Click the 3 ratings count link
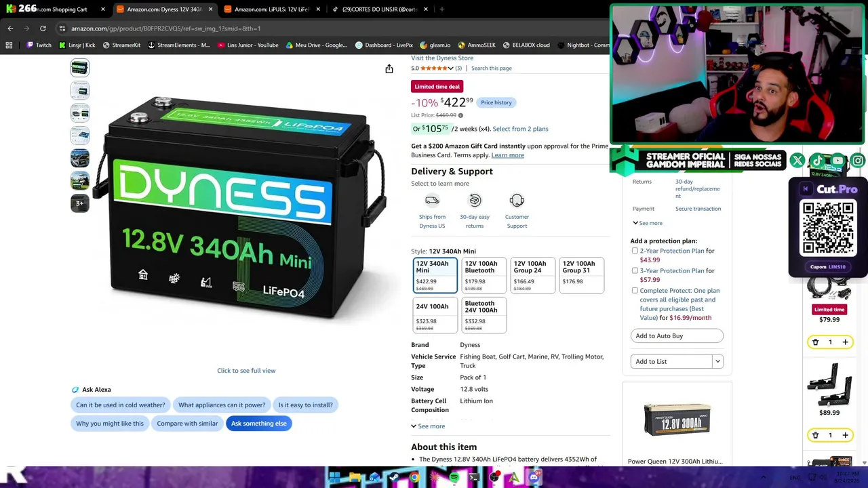 point(458,68)
